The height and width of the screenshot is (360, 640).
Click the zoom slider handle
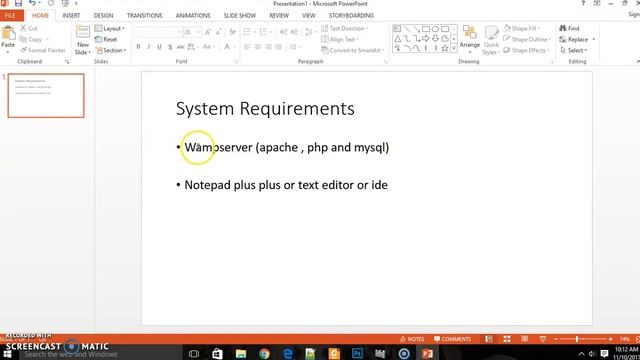(577, 339)
